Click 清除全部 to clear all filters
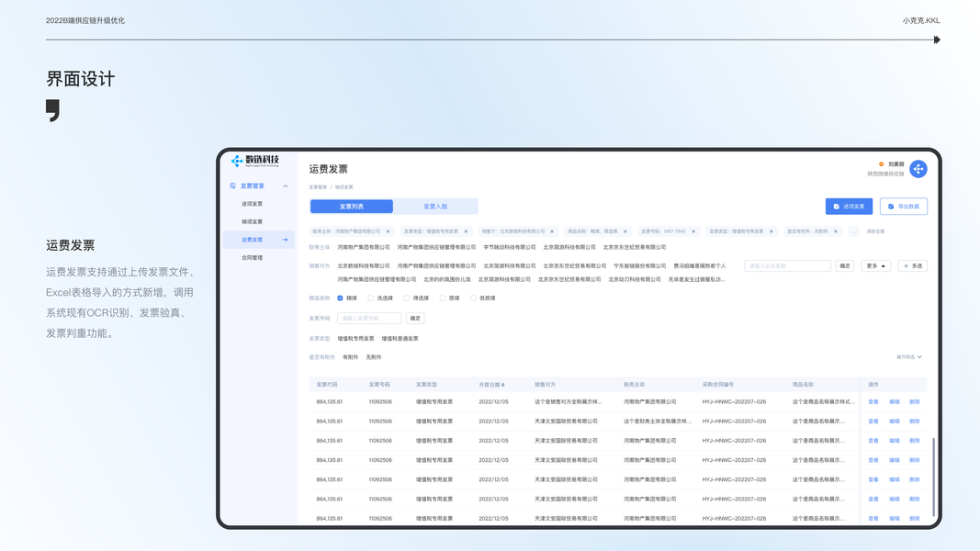This screenshot has width=980, height=551. click(x=875, y=231)
